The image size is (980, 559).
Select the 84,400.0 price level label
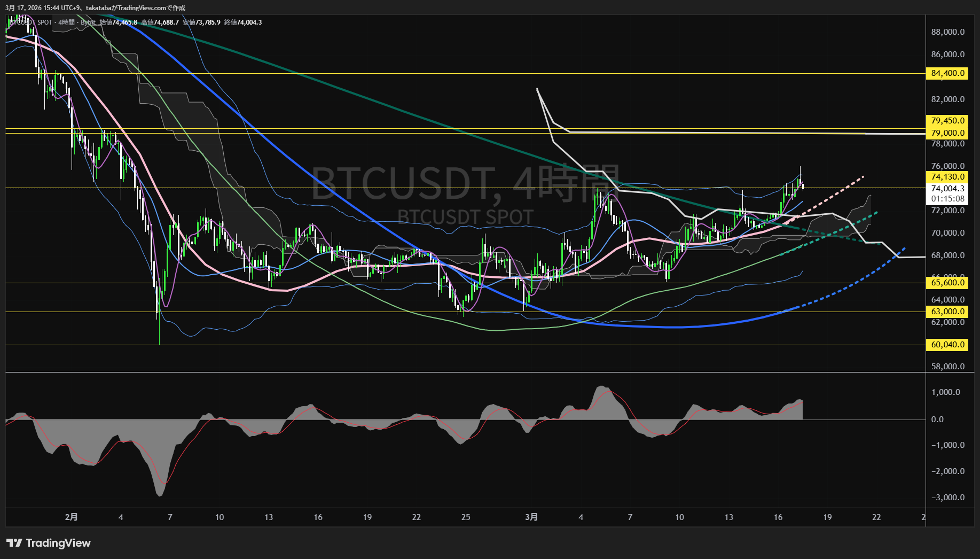947,73
